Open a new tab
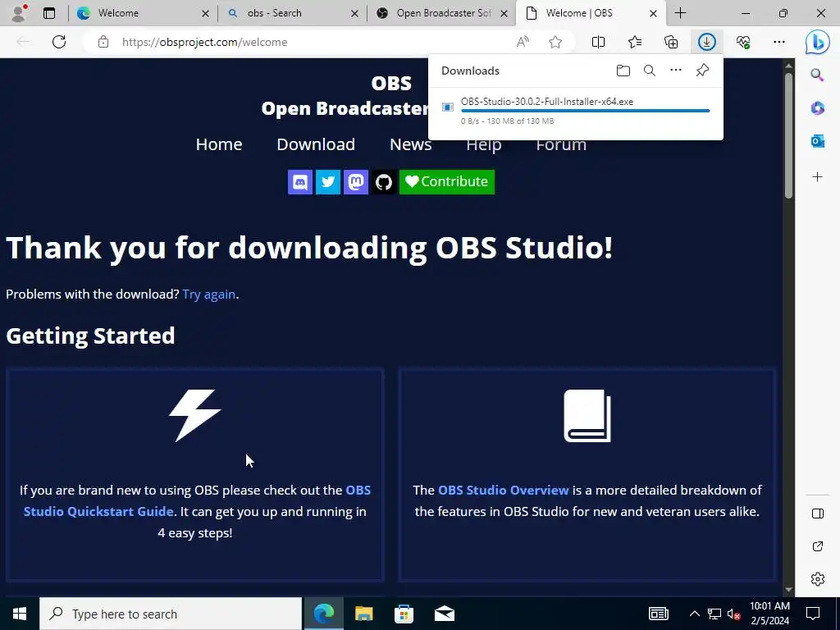Screen dimensions: 840x630 point(680,13)
